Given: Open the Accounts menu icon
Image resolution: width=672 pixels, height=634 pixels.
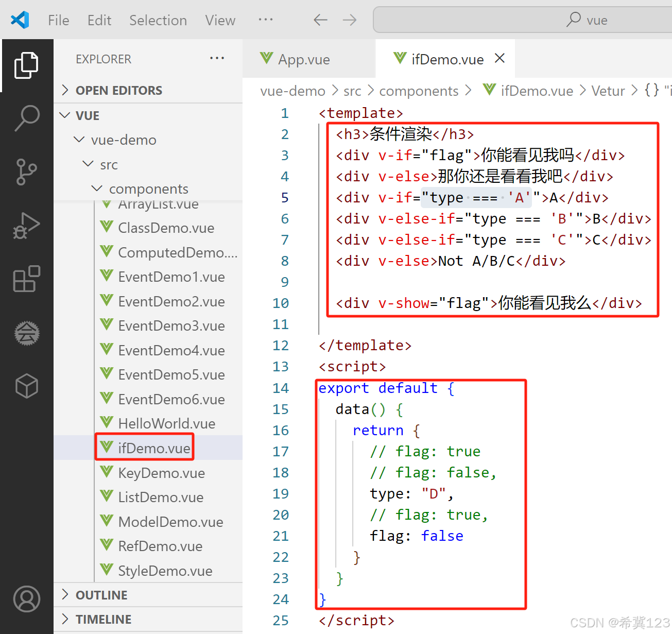Looking at the screenshot, I should pyautogui.click(x=26, y=599).
